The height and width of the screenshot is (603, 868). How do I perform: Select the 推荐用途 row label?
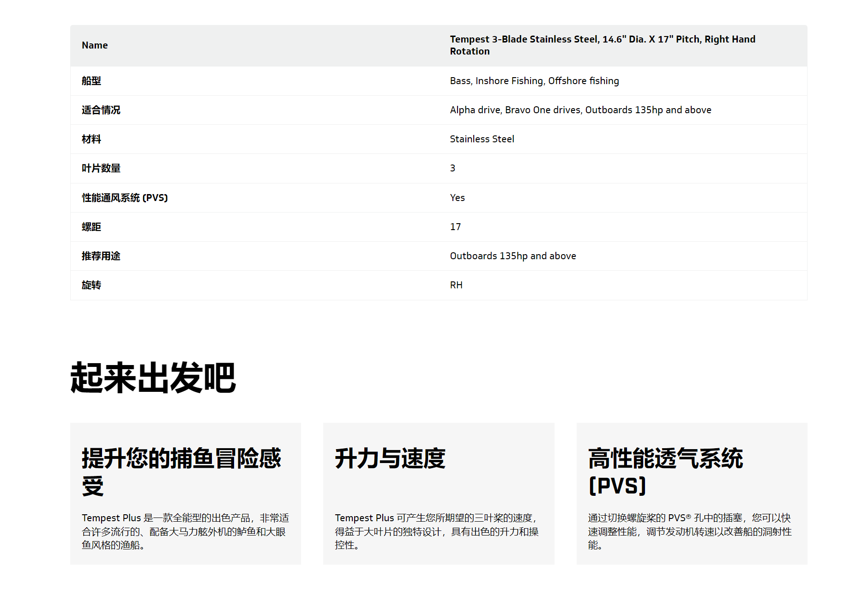point(101,256)
